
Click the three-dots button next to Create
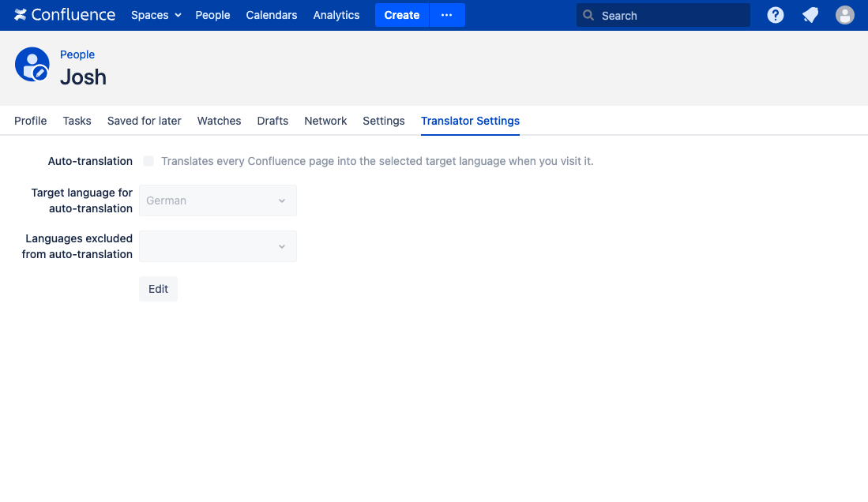[x=447, y=15]
